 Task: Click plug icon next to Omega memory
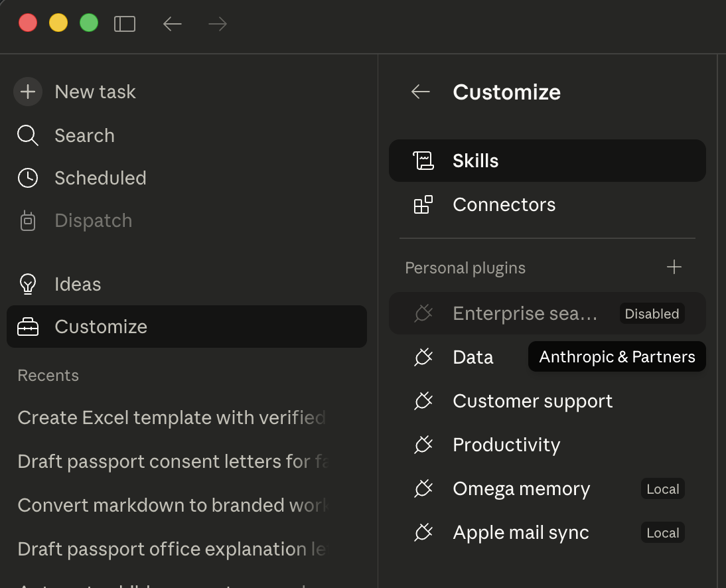coord(423,488)
